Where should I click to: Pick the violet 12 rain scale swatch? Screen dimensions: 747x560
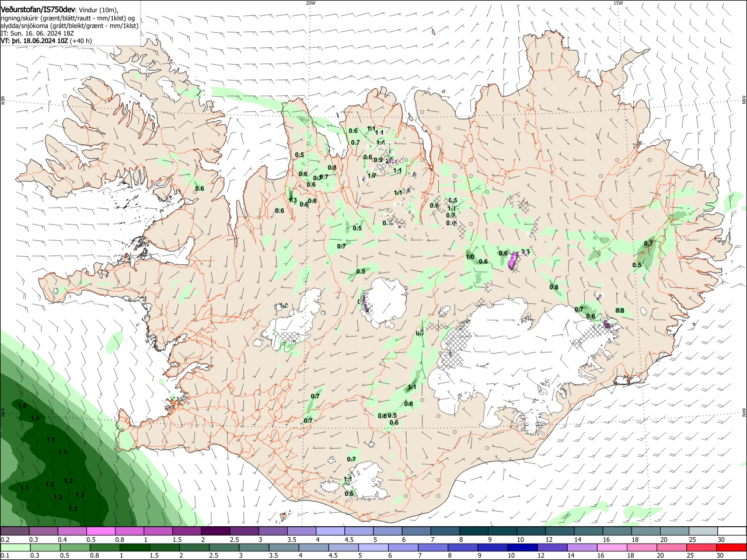pos(552,547)
